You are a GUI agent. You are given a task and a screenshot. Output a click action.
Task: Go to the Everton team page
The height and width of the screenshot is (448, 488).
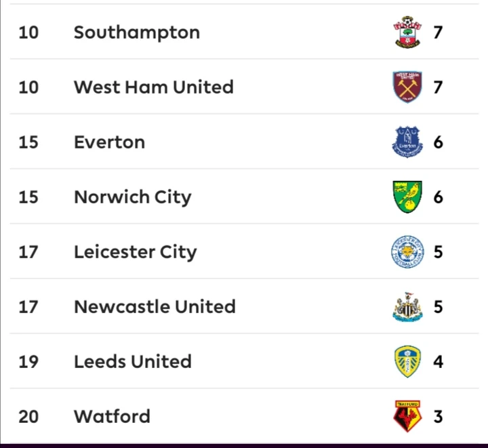point(110,142)
